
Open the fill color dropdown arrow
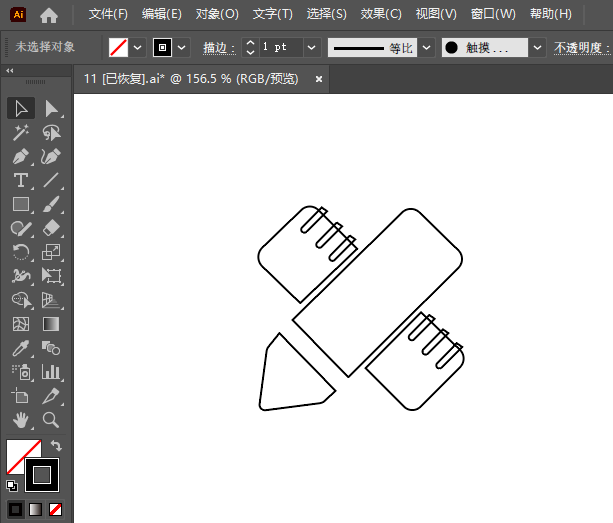tap(138, 47)
